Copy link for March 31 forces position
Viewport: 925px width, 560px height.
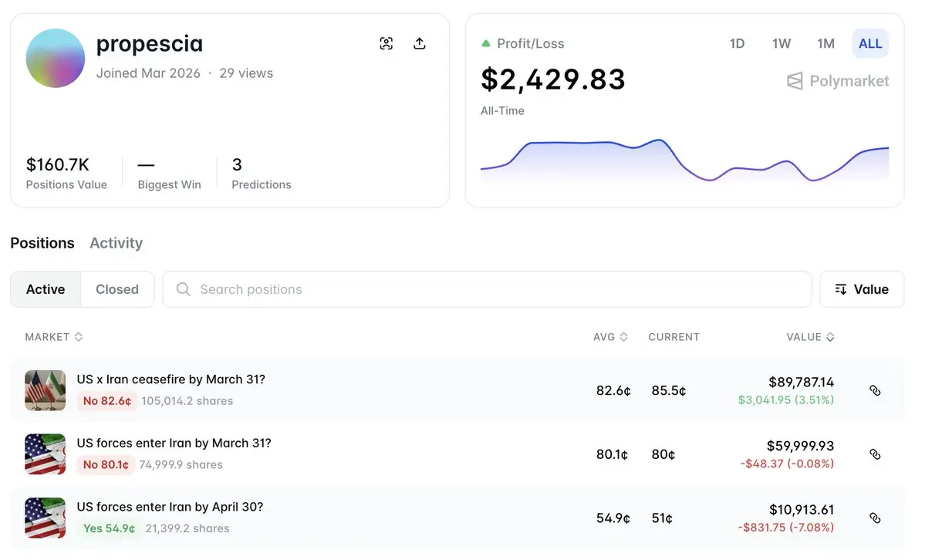875,454
